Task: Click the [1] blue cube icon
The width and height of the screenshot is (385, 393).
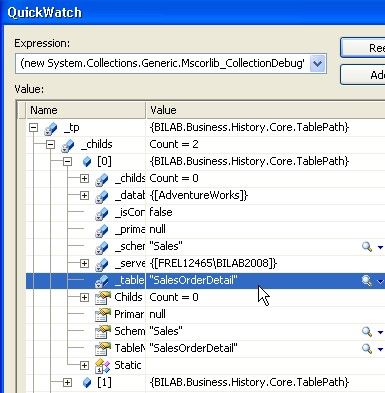Action: (87, 383)
